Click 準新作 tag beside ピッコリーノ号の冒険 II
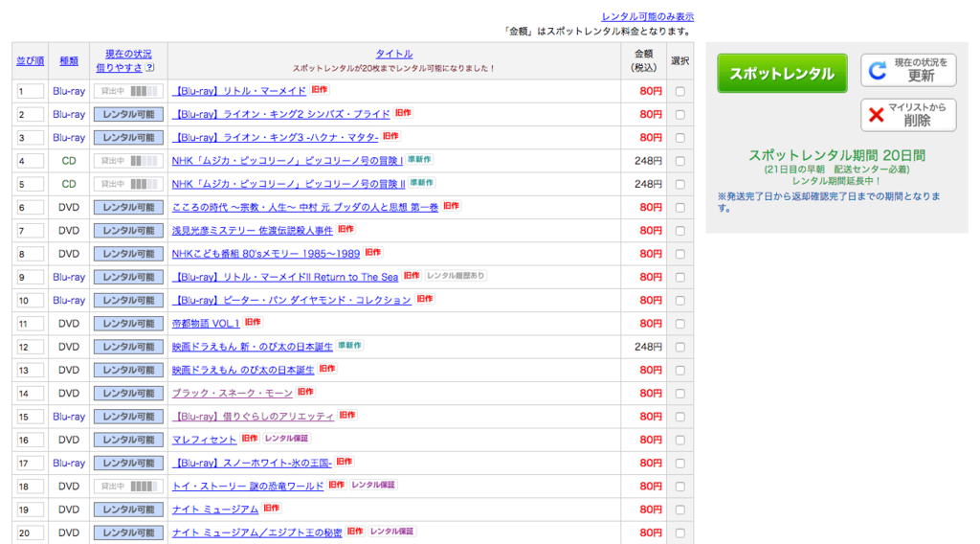Screen dimensions: 980x544 pos(422,183)
